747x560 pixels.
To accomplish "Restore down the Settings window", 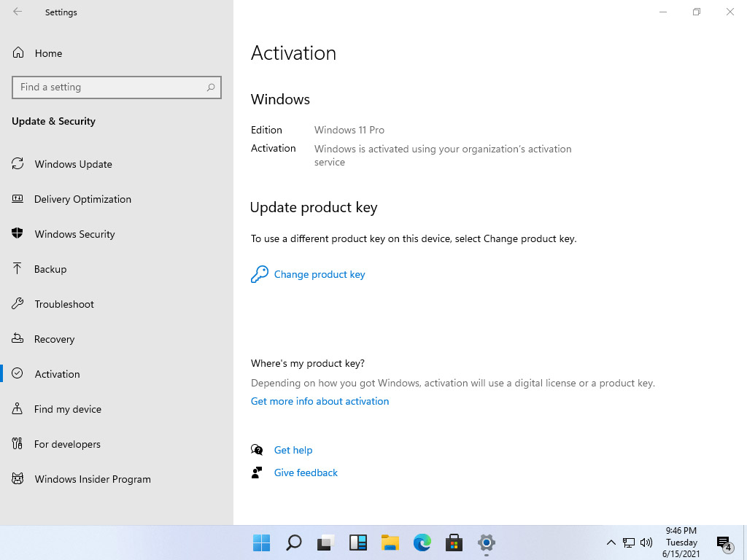I will (697, 12).
